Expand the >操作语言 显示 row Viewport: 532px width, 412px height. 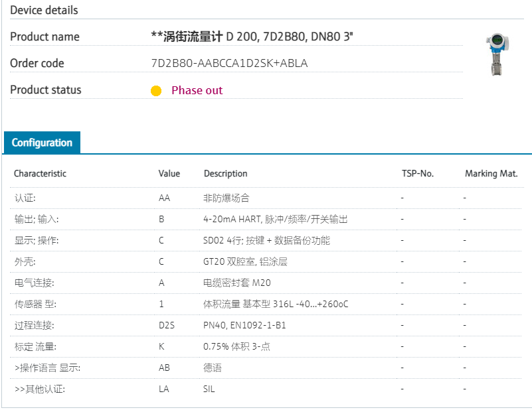48,368
